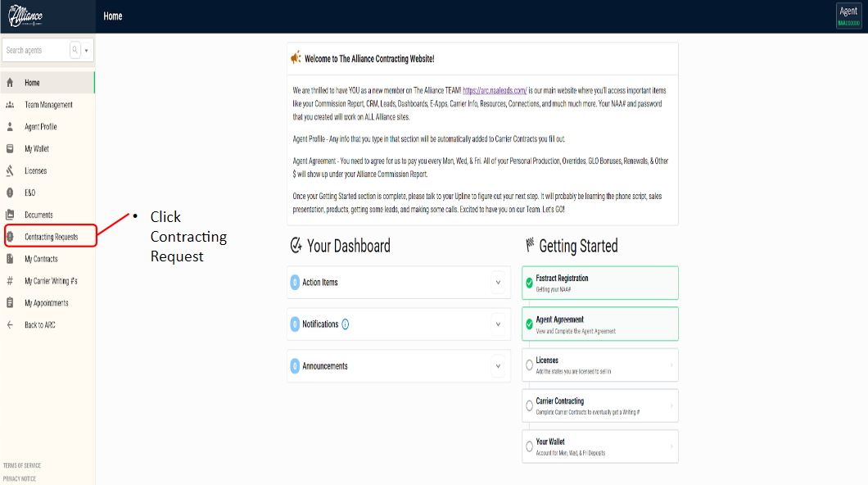This screenshot has height=485, width=868.
Task: Click the search magnifier icon
Action: [75, 50]
